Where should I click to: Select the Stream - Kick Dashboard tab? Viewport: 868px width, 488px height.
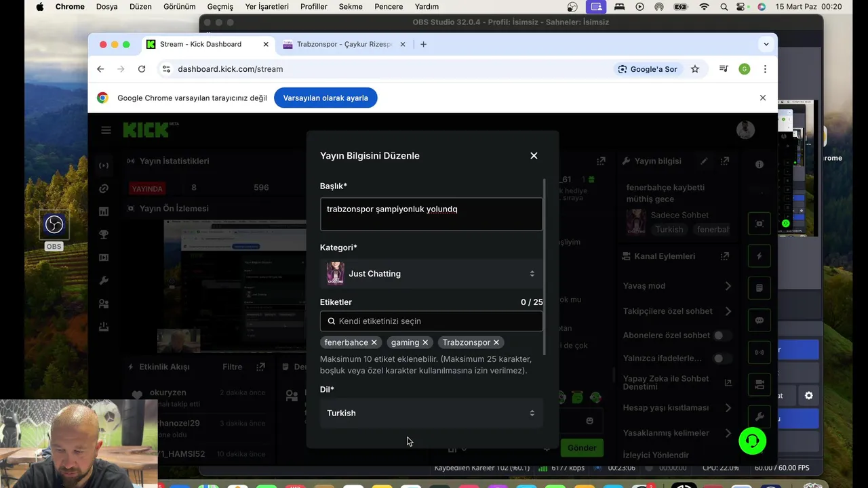(208, 44)
